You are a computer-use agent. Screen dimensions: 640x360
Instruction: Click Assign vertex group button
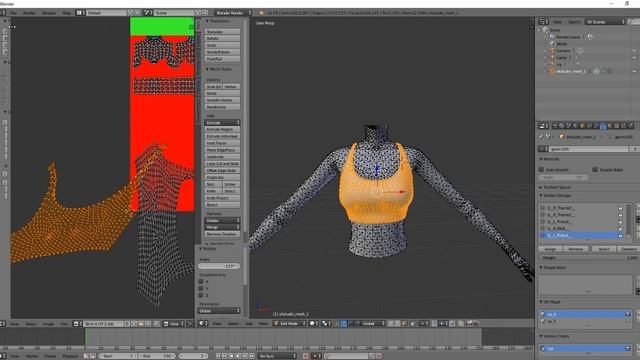coord(550,249)
